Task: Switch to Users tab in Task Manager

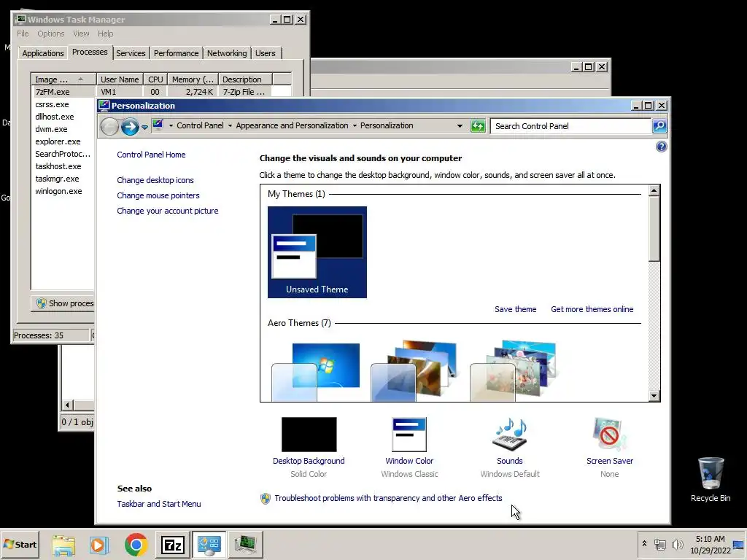Action: (x=266, y=53)
